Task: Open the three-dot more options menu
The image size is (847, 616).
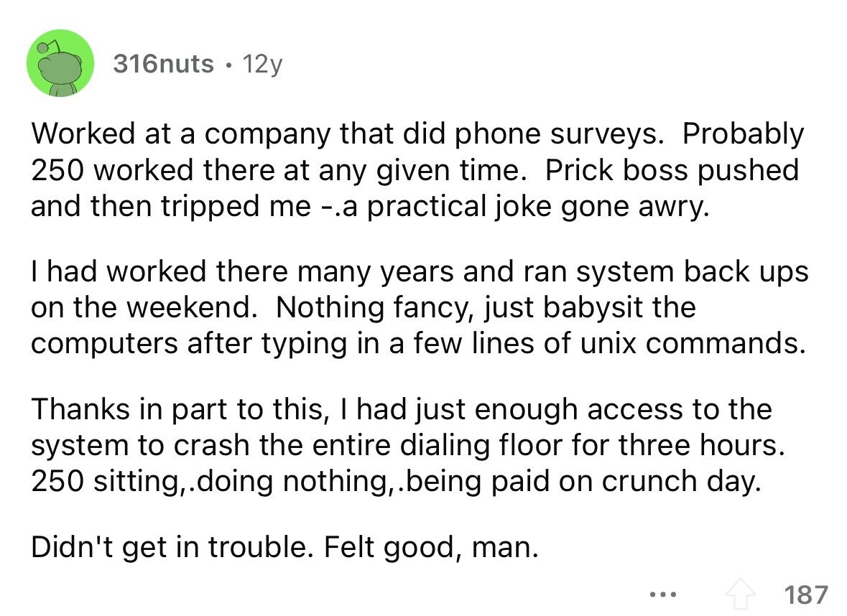Action: (663, 595)
